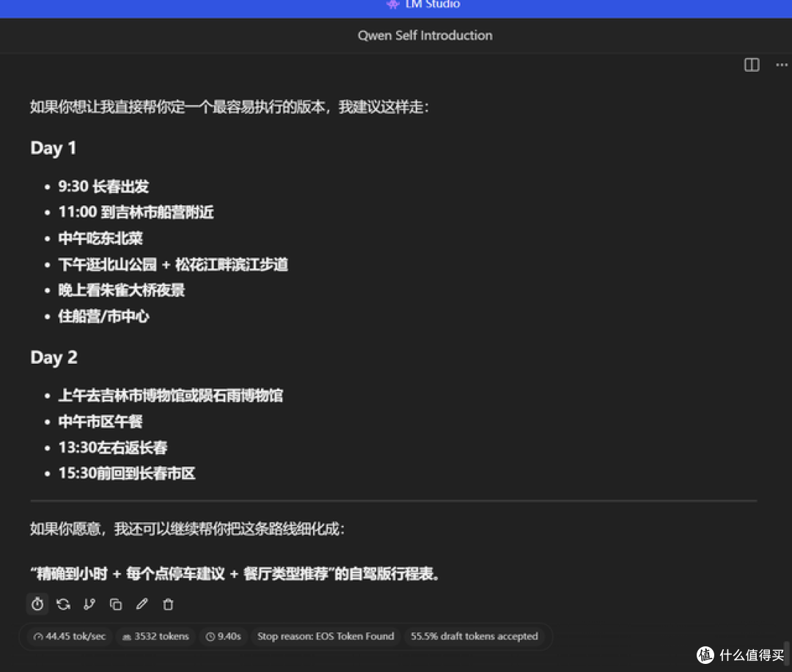Open the three-dot more options menu

click(x=782, y=65)
